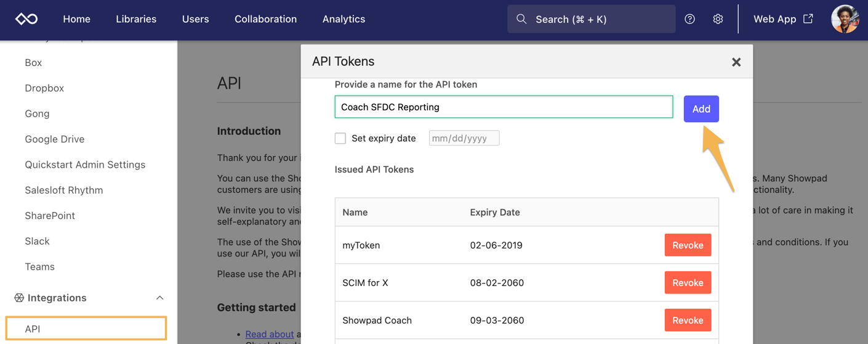This screenshot has height=344, width=868.
Task: Click the 09-03-2060 expiry cell
Action: [x=497, y=320]
